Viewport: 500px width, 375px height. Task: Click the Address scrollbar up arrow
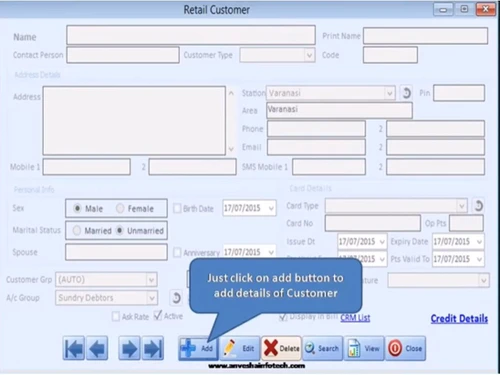231,93
